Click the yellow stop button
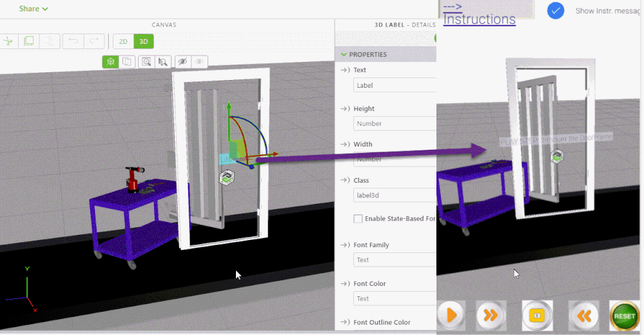Screen dimensions: 644x335 [x=537, y=316]
